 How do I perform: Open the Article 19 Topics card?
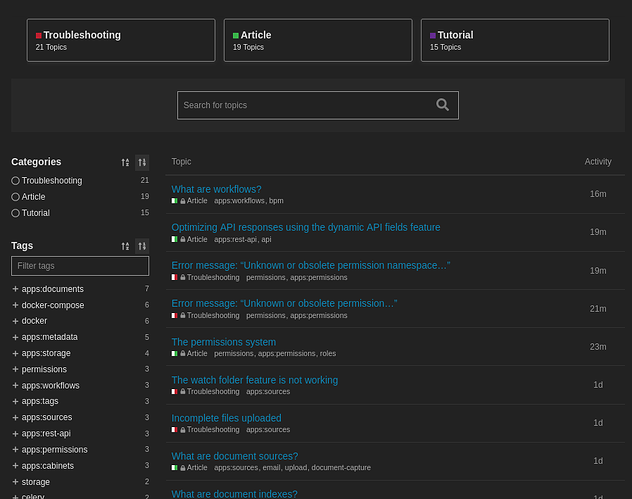click(318, 40)
